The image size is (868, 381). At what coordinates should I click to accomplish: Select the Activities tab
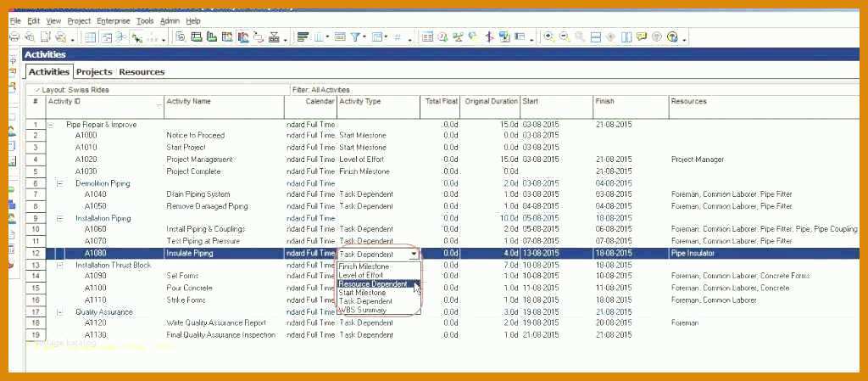[49, 72]
